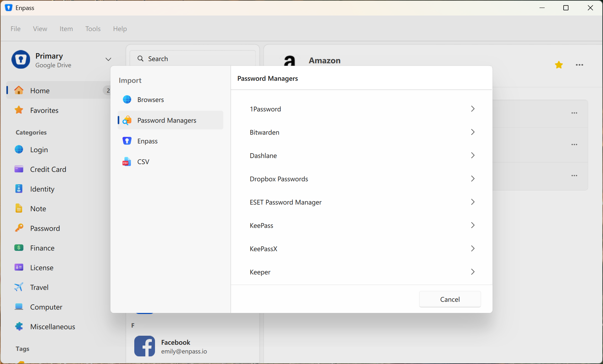Click the Note category icon
Screen dimensions: 603x364
[19, 208]
